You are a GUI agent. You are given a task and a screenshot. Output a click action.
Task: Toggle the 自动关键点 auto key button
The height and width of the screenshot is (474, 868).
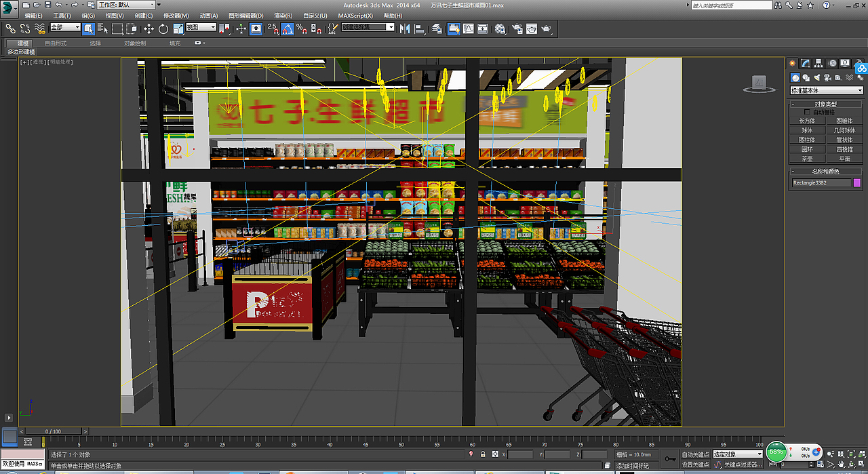pos(695,454)
